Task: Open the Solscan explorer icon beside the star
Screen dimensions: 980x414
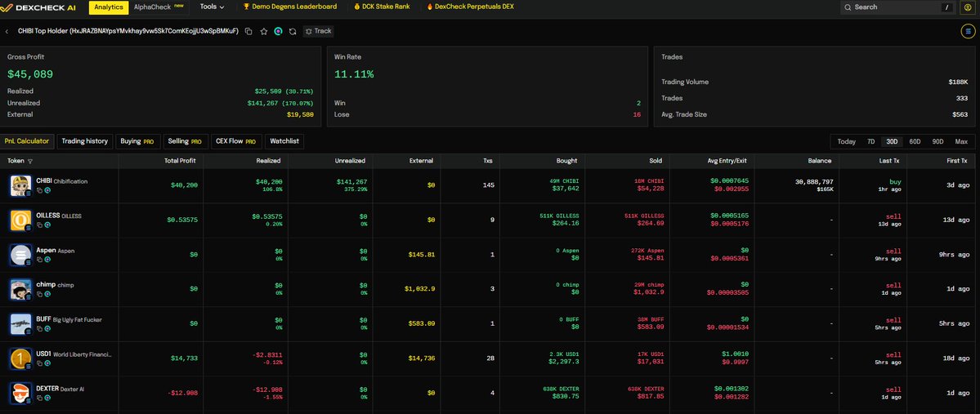Action: click(278, 31)
